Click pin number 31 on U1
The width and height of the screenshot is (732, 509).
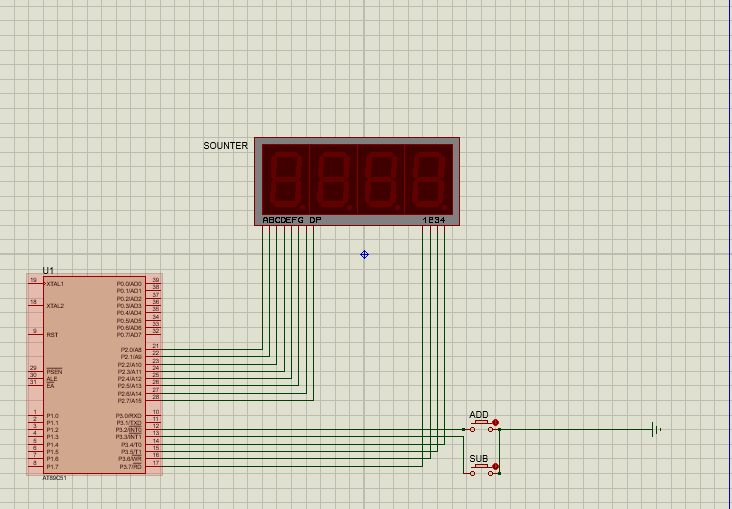33,382
